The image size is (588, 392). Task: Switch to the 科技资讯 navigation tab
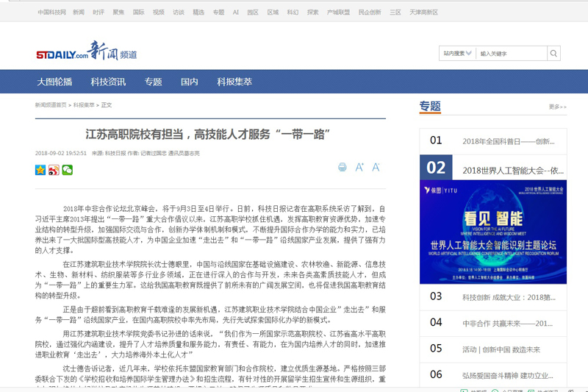tap(108, 82)
